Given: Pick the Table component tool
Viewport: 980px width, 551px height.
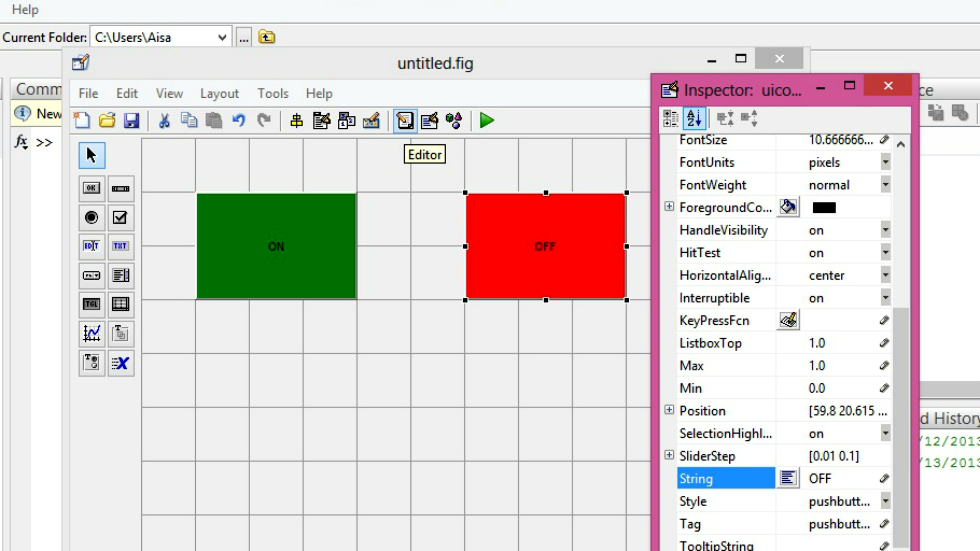Looking at the screenshot, I should point(121,304).
